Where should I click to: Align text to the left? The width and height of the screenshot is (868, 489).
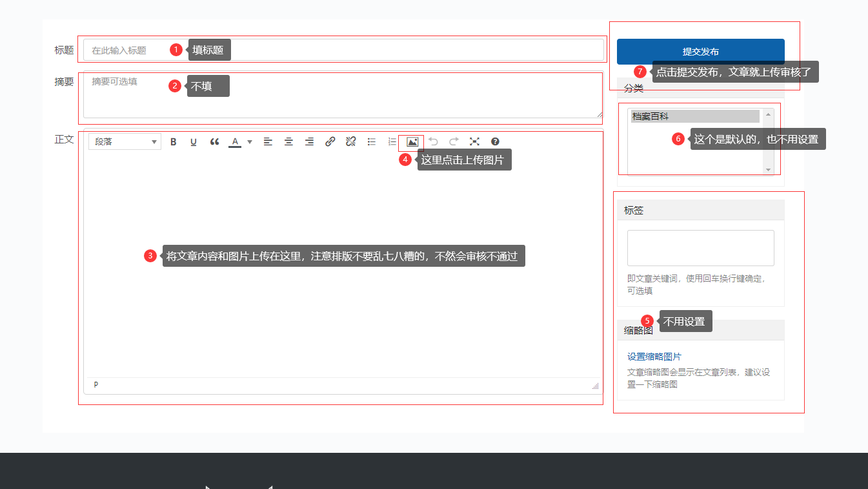click(x=268, y=141)
